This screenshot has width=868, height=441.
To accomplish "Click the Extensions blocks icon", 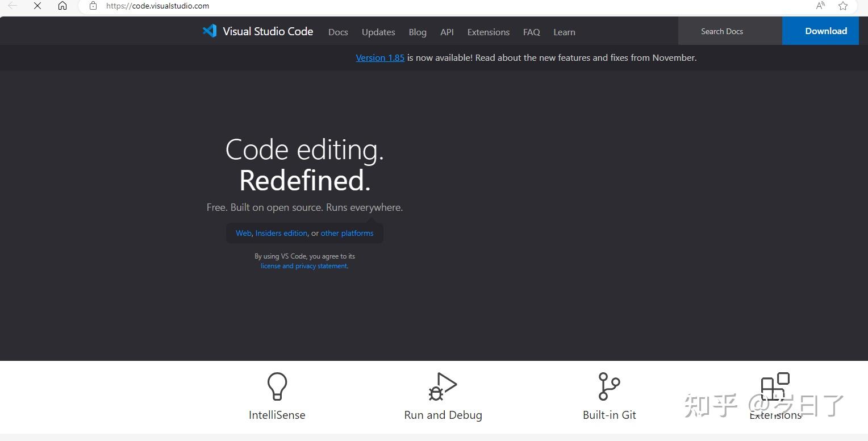I will 775,386.
